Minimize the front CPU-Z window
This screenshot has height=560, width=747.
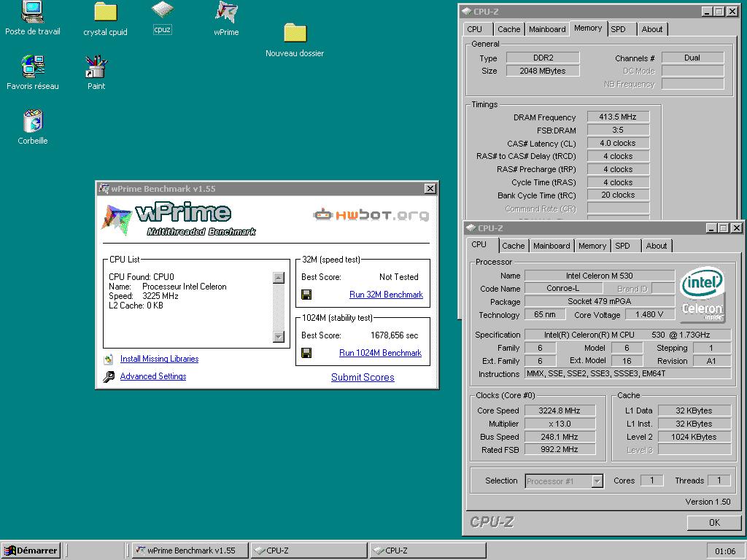pos(712,228)
